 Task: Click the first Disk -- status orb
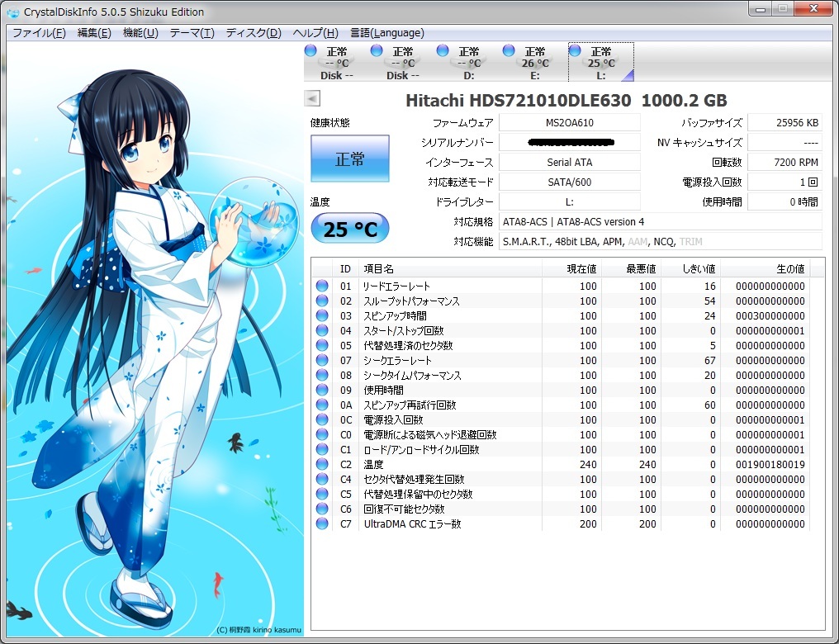point(310,51)
